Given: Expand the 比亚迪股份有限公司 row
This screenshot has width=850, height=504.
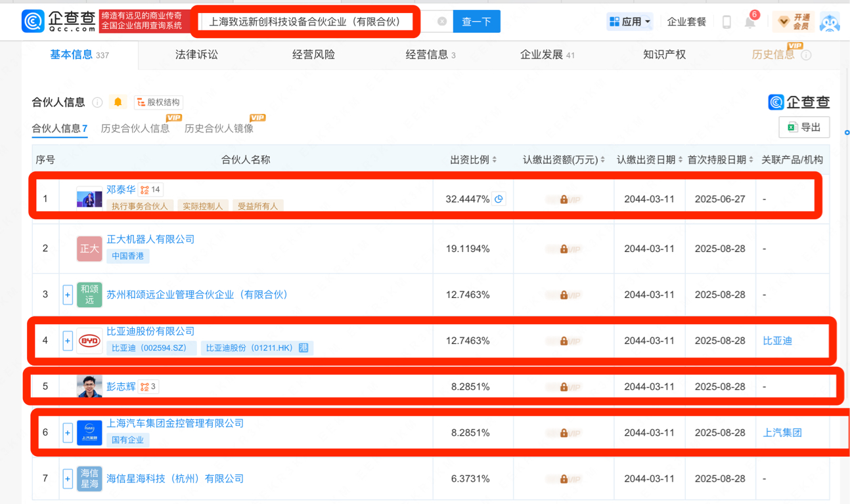Looking at the screenshot, I should [68, 341].
